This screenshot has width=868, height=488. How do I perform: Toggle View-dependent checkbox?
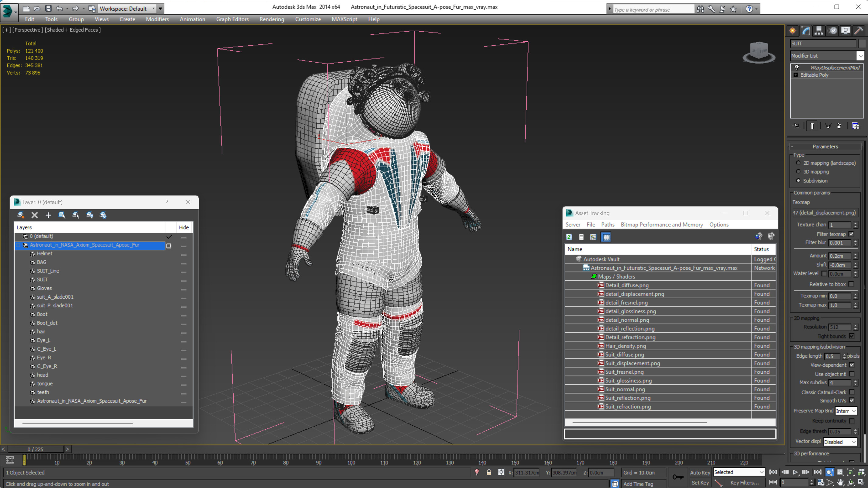point(852,365)
